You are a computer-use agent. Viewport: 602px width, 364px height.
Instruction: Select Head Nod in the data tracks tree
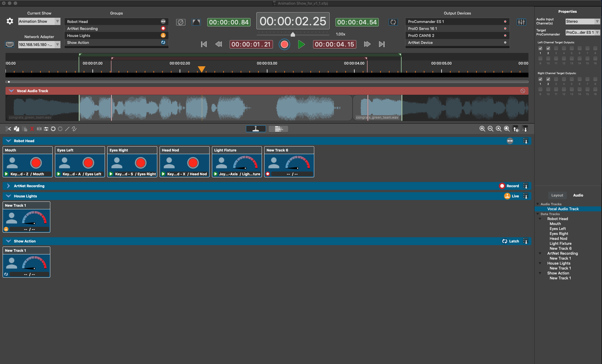click(x=558, y=239)
